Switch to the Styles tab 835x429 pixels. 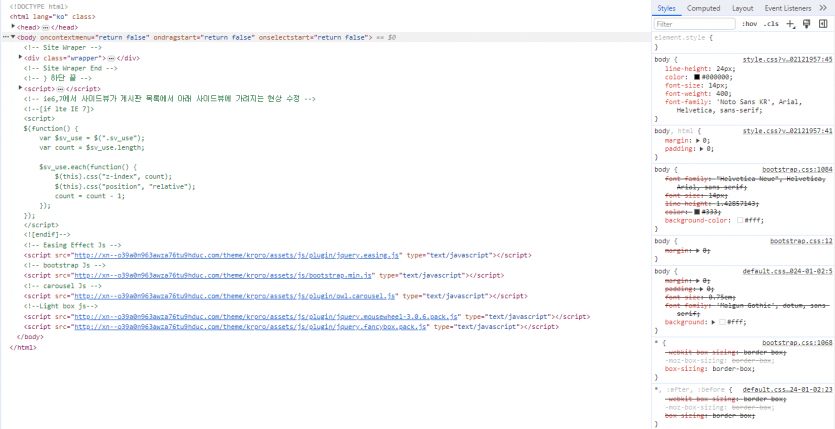pos(666,8)
